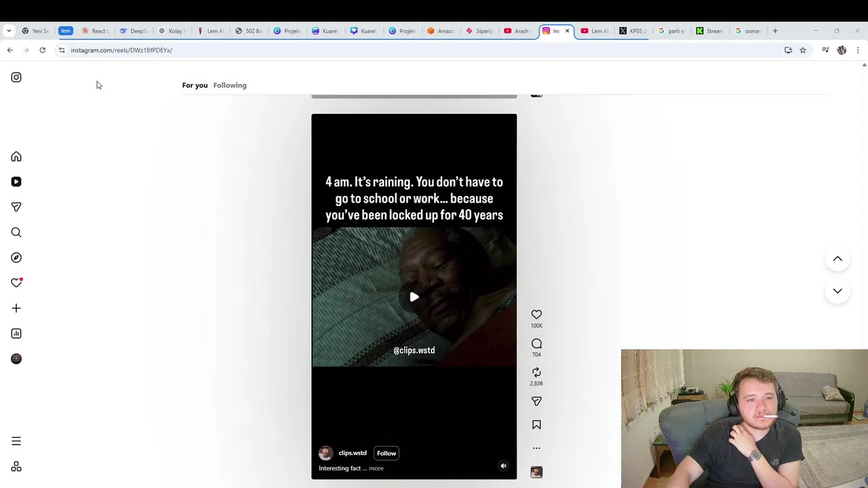868x488 pixels.
Task: Switch to the For you tab
Action: point(195,85)
